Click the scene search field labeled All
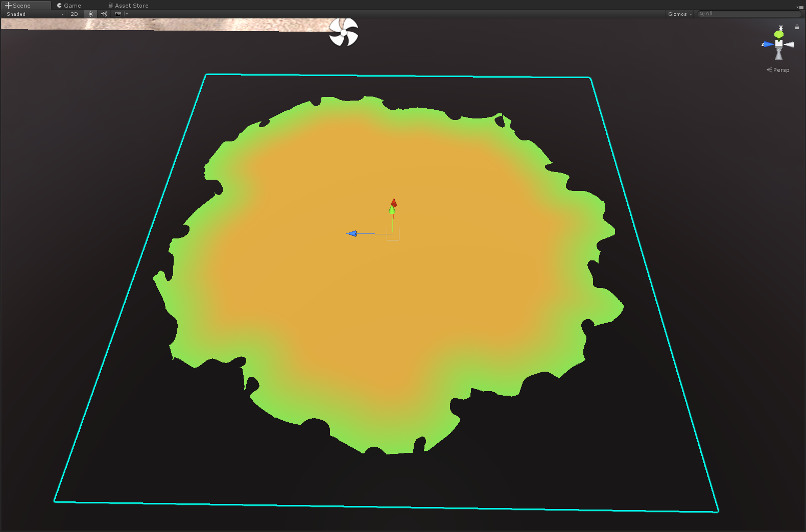806x532 pixels. coord(749,14)
